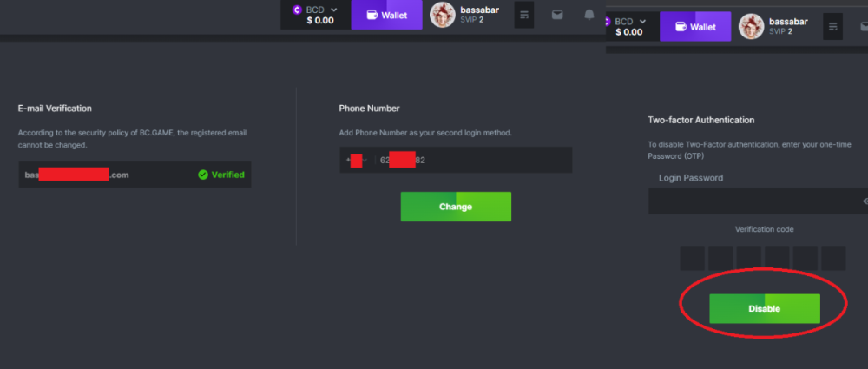Click bassabar avatar in right header
The width and height of the screenshot is (868, 369).
click(751, 26)
